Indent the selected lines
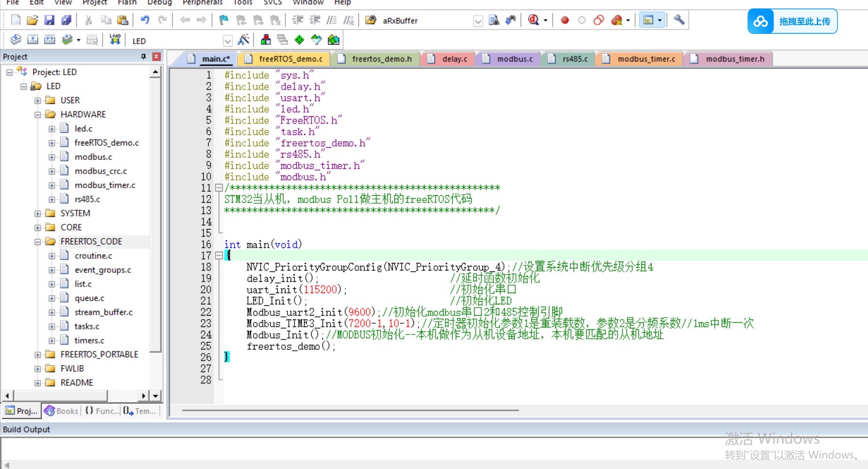This screenshot has width=868, height=469. tap(298, 20)
